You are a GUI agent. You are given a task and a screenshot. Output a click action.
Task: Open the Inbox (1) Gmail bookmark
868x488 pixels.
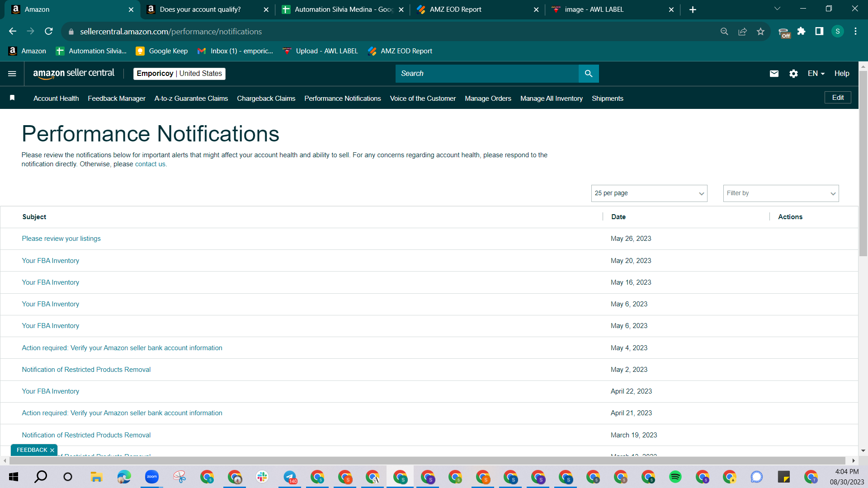(235, 51)
